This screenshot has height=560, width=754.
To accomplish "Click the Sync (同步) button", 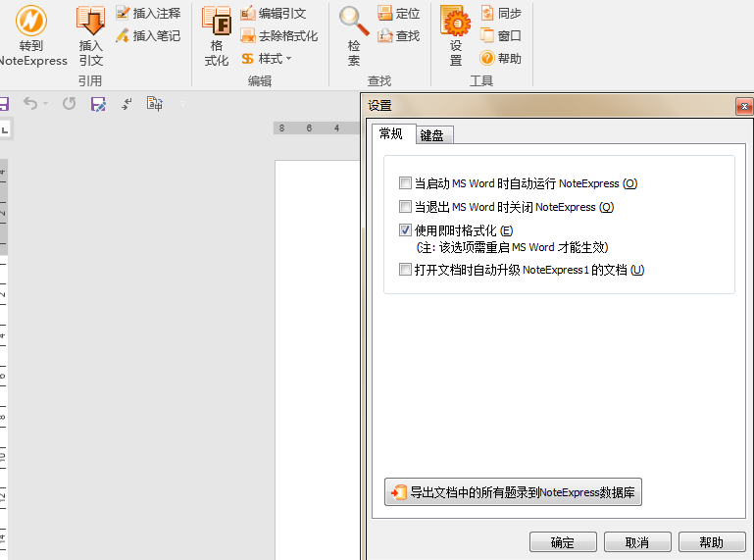I will (501, 14).
